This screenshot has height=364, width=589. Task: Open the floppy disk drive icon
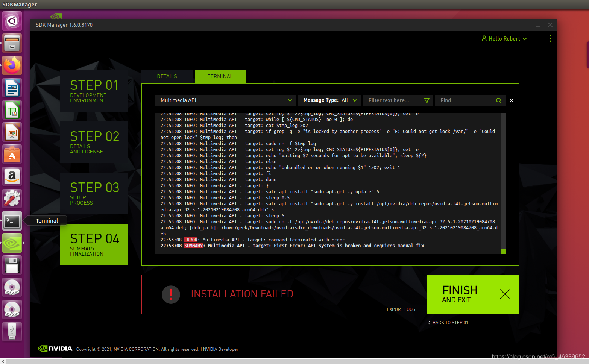click(12, 265)
